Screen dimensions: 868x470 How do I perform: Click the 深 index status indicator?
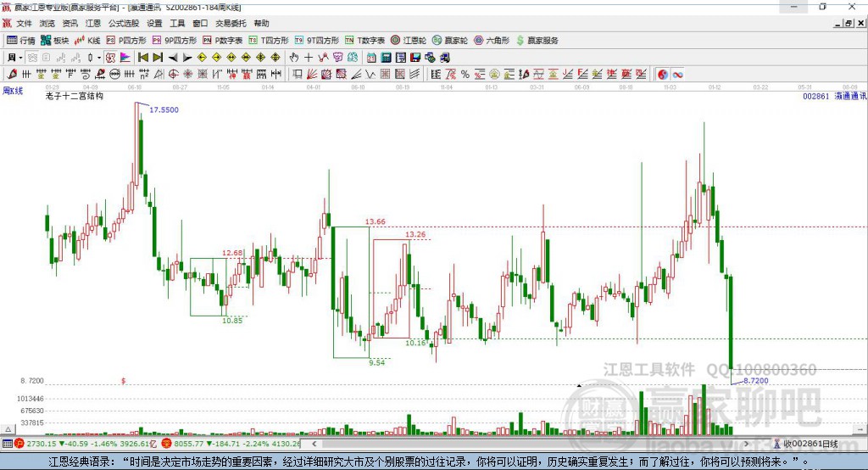[x=167, y=444]
